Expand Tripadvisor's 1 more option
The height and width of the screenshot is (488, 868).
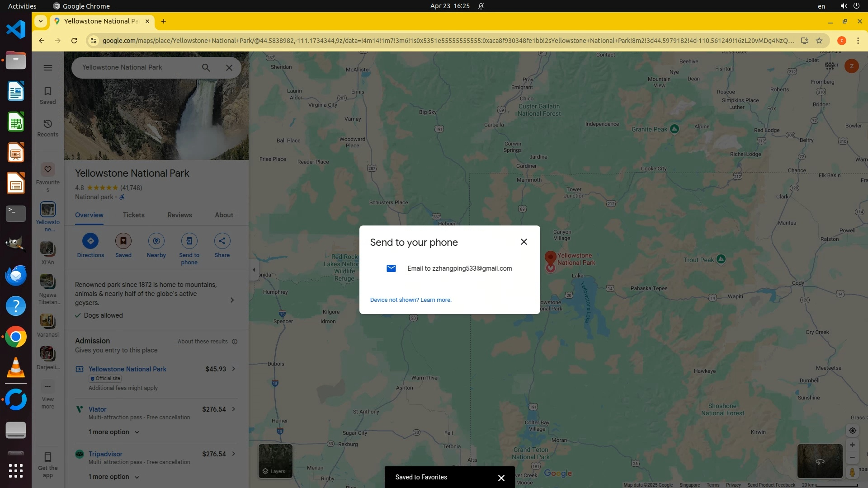[x=113, y=477]
